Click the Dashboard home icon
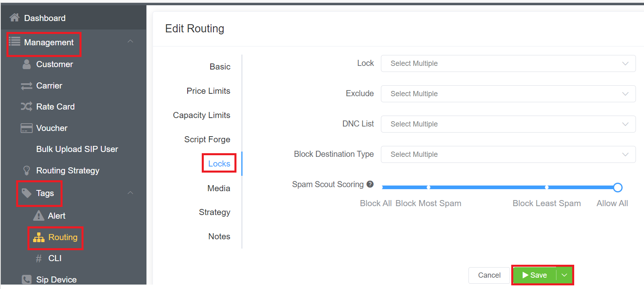The image size is (644, 289). click(x=15, y=17)
